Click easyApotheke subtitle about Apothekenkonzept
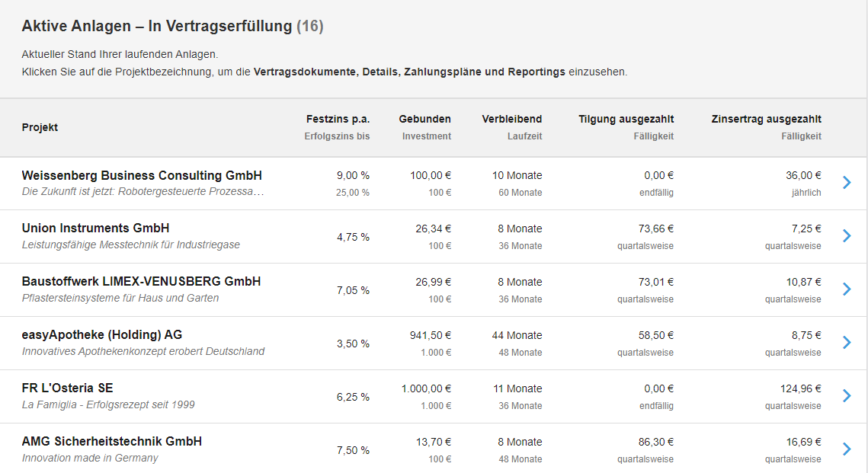The width and height of the screenshot is (868, 473). click(143, 352)
